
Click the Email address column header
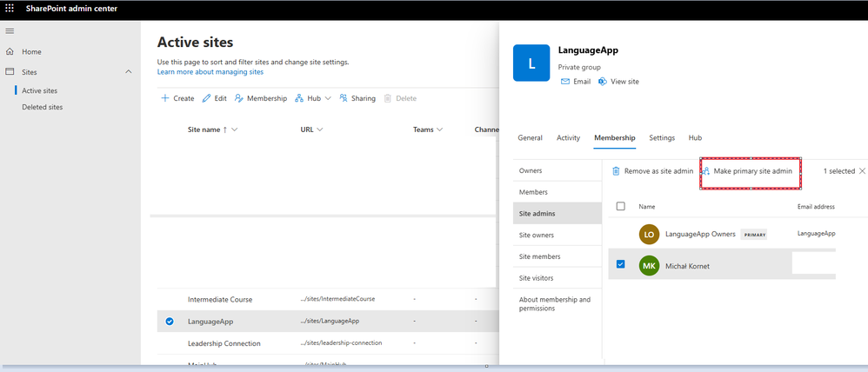coord(816,207)
